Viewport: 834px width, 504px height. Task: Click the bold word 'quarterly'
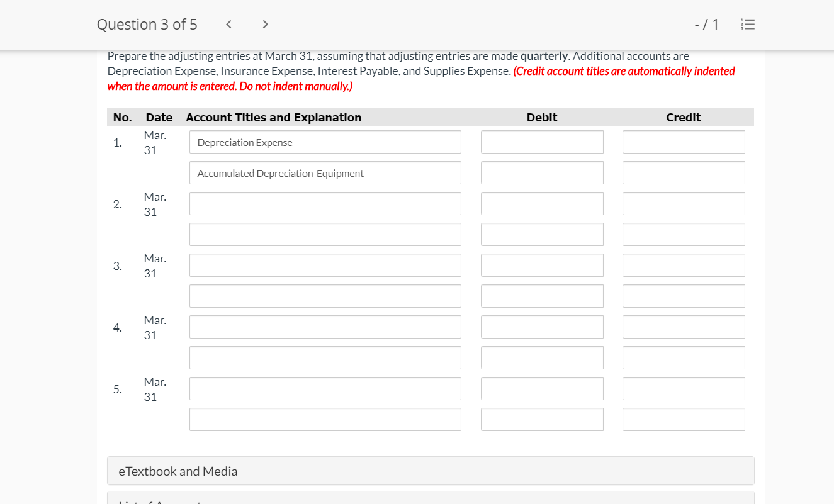(544, 57)
